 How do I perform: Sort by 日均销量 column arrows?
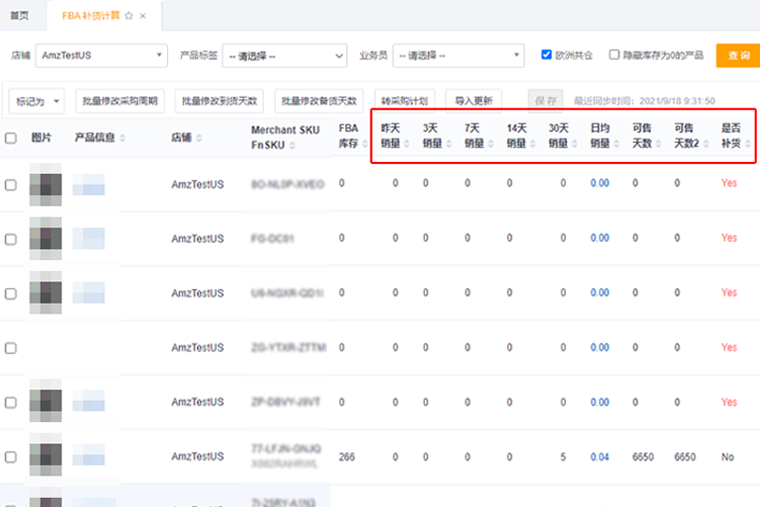[x=617, y=144]
